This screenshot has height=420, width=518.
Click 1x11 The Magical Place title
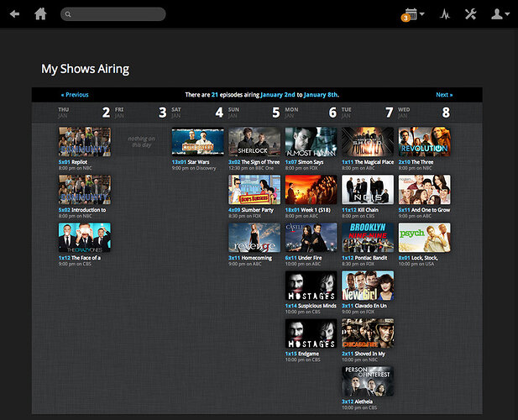[368, 162]
